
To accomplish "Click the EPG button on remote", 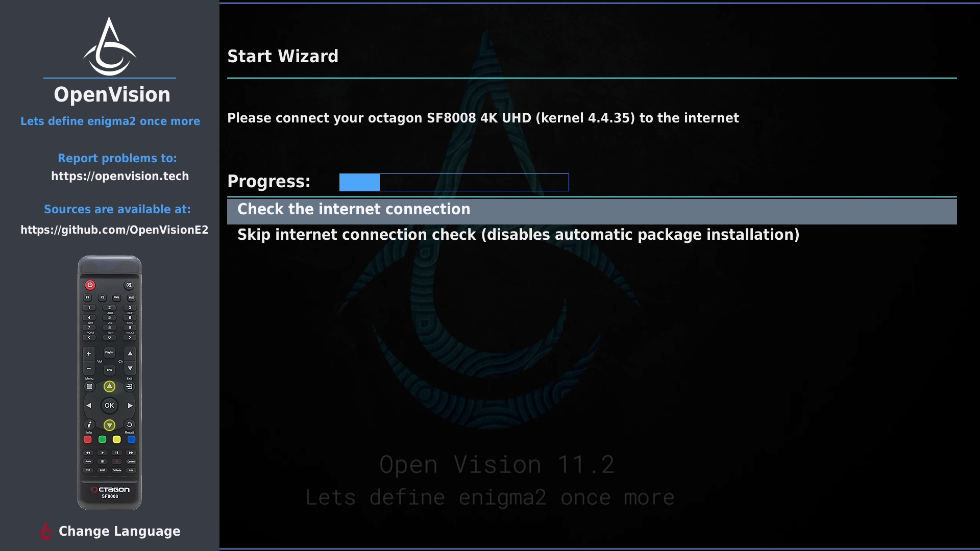I will click(109, 370).
